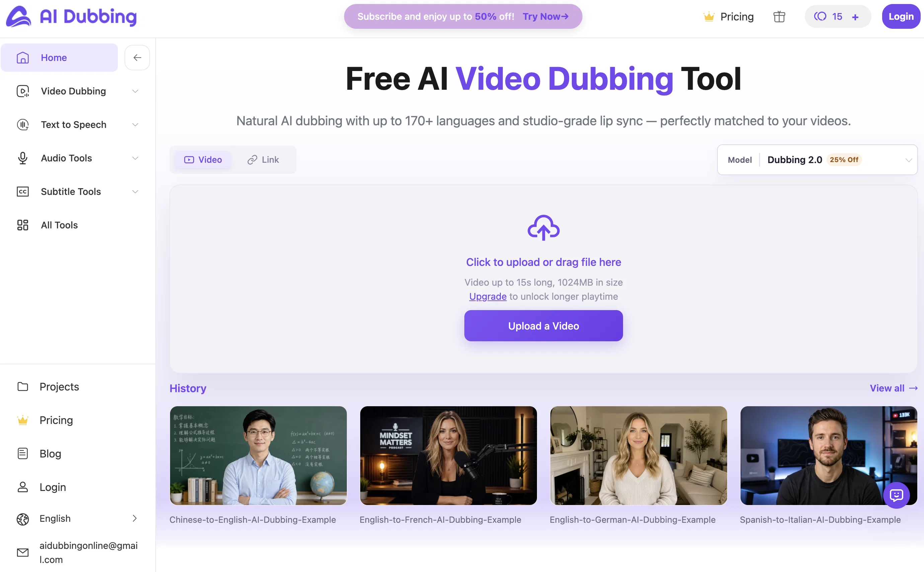Click the globe language icon
The image size is (924, 572).
coord(23,519)
